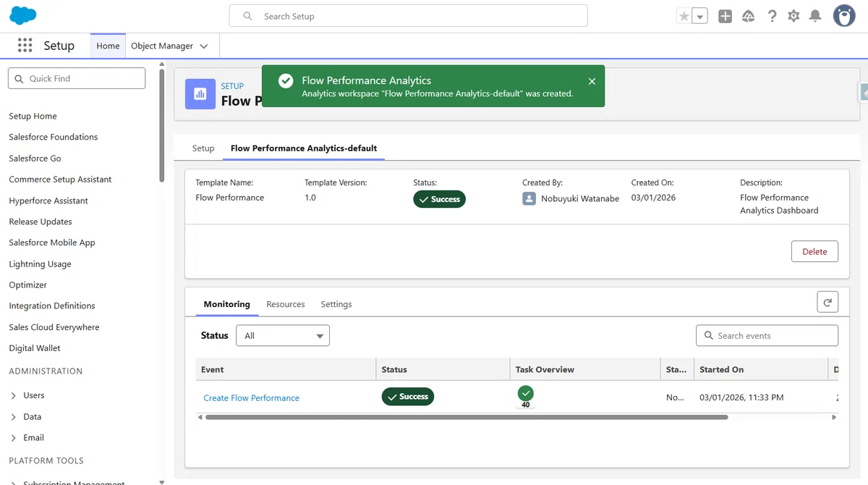
Task: Click the table scroll right arrow
Action: [x=834, y=417]
